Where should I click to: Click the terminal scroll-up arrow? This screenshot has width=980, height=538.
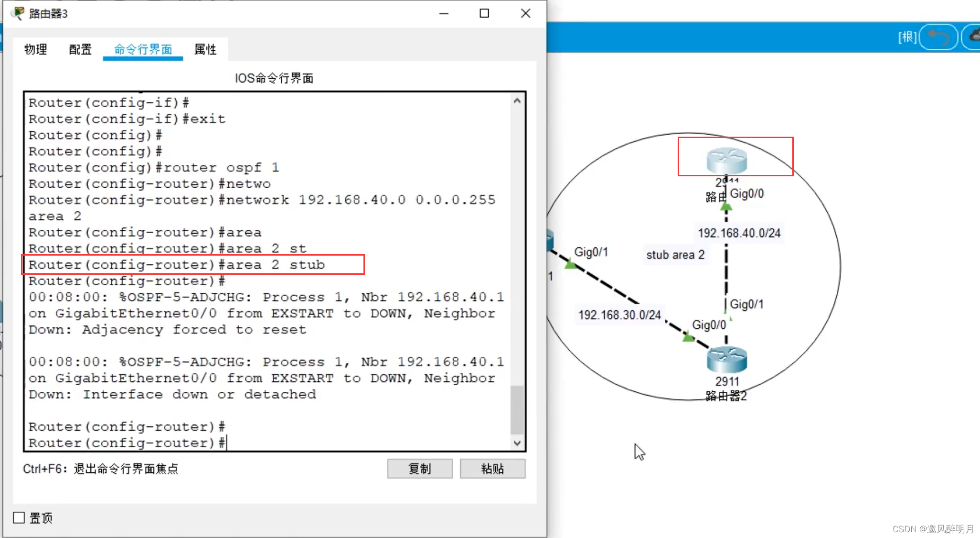(x=517, y=101)
